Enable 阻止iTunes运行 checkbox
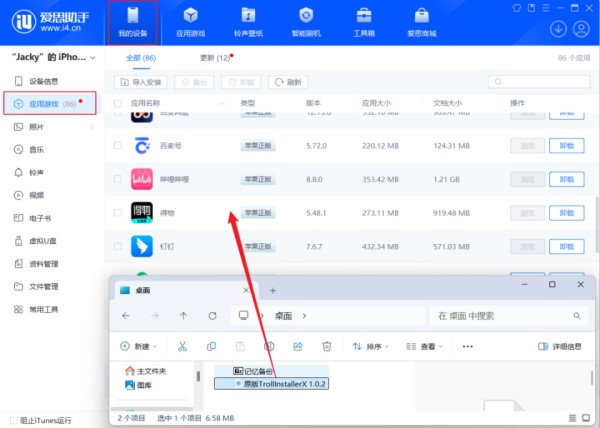The height and width of the screenshot is (428, 600). point(13,418)
